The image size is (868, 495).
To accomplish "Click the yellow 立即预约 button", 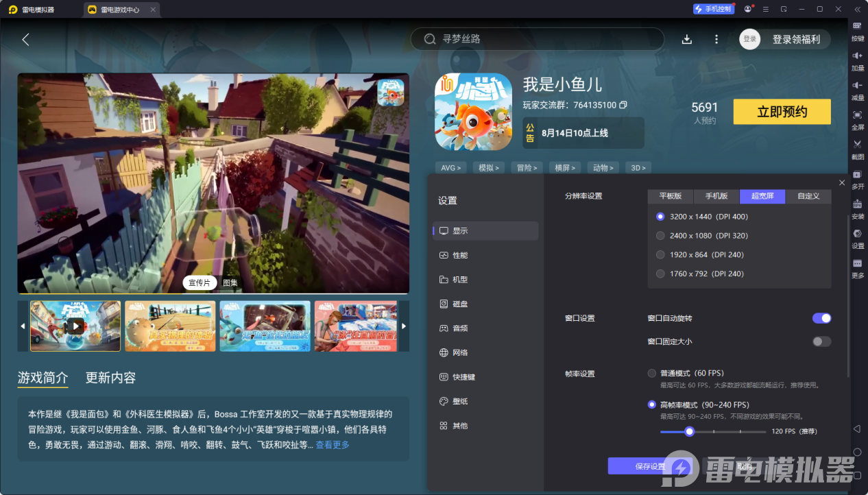I will tap(782, 112).
